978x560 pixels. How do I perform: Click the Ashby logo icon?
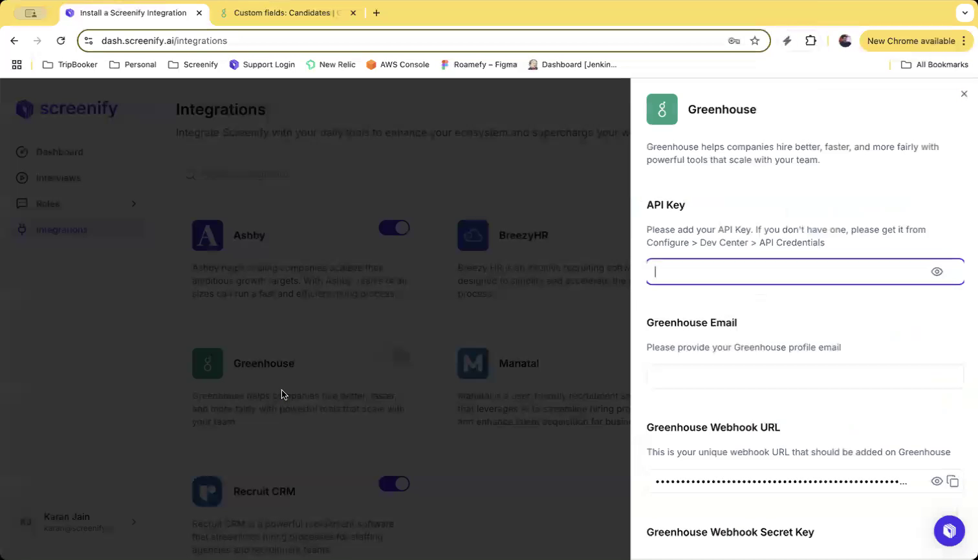(208, 235)
